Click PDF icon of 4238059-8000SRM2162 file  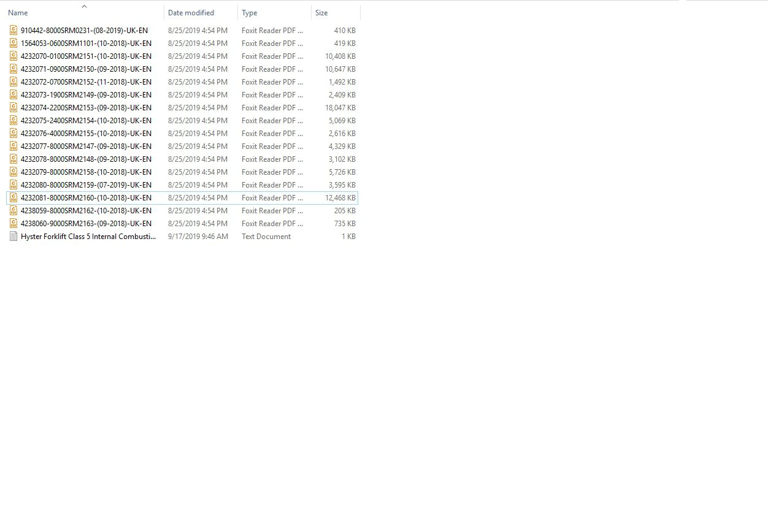pyautogui.click(x=13, y=210)
